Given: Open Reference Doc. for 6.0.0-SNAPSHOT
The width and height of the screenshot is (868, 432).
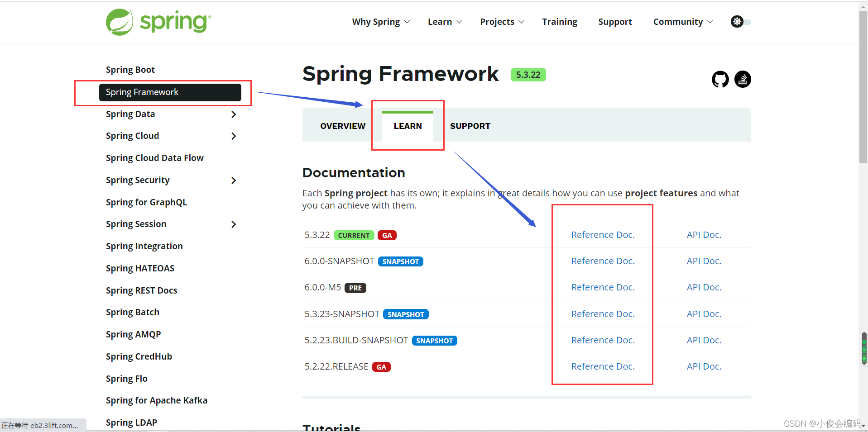Looking at the screenshot, I should click(x=603, y=261).
